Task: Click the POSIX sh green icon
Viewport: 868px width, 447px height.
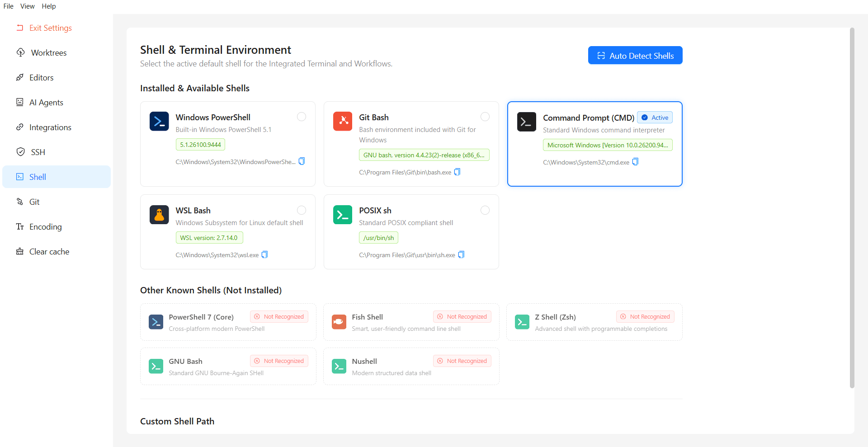Action: tap(343, 214)
